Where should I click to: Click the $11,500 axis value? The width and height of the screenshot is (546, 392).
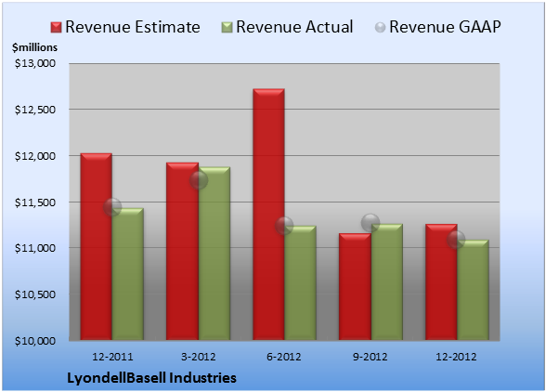(x=35, y=203)
